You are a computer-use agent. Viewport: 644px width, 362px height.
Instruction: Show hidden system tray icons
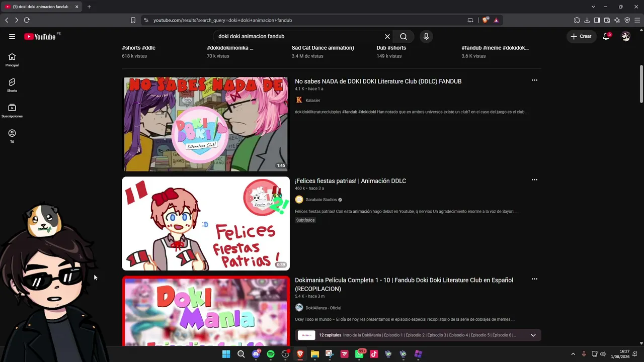point(573,354)
